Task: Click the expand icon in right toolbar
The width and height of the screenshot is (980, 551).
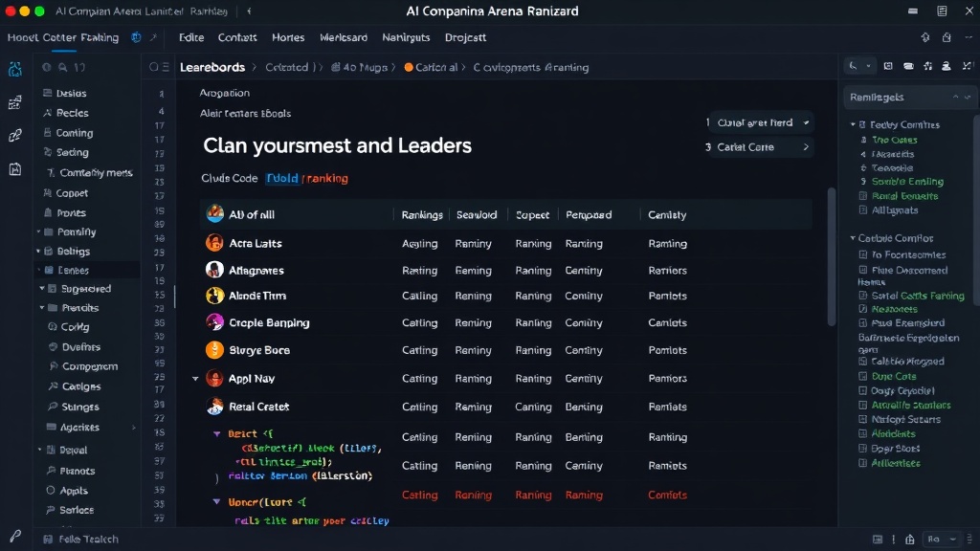Action: click(x=967, y=66)
